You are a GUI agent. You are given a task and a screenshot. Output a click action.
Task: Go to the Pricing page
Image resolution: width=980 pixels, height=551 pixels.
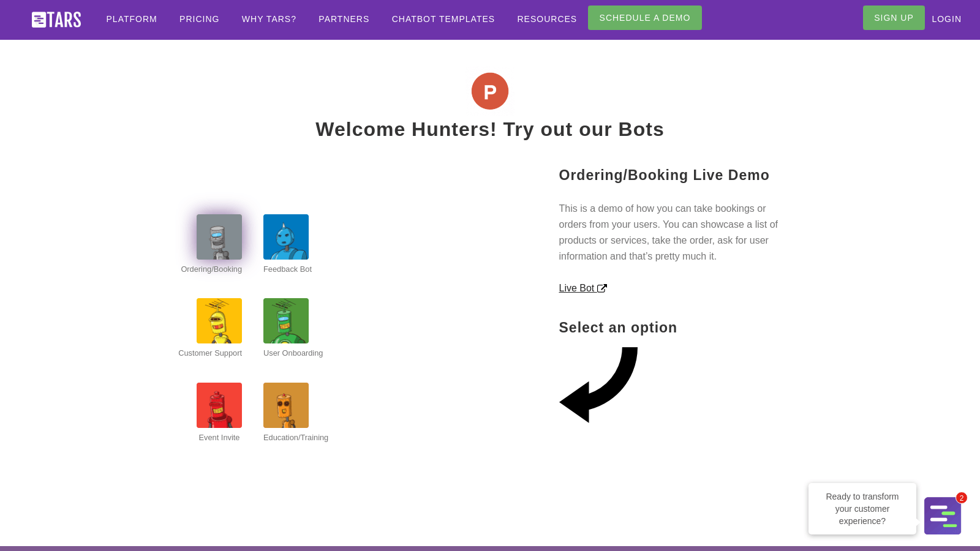pos(199,19)
